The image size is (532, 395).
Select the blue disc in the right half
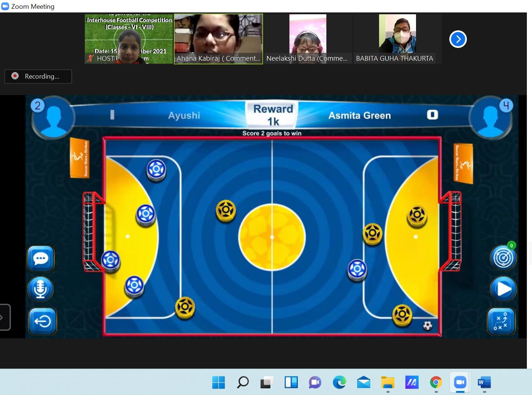click(357, 270)
